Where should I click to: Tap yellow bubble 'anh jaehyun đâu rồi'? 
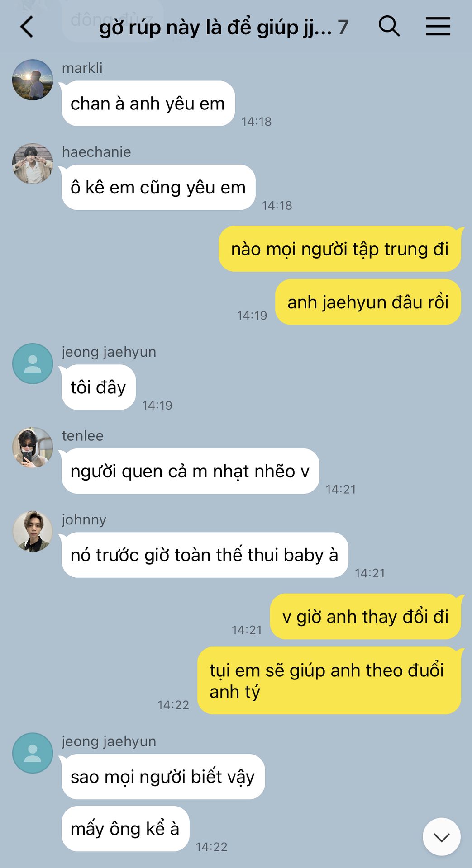[368, 302]
